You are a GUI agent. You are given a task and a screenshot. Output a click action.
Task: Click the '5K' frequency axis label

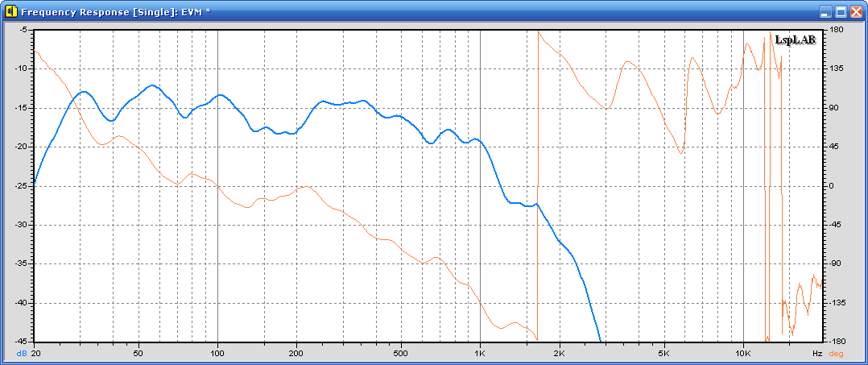point(663,353)
